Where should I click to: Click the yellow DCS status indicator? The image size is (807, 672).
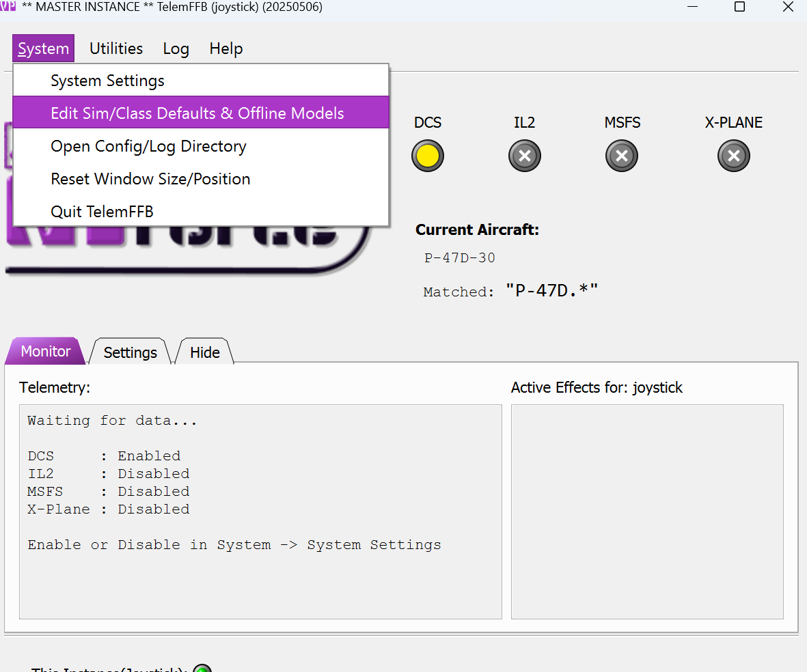(x=427, y=156)
